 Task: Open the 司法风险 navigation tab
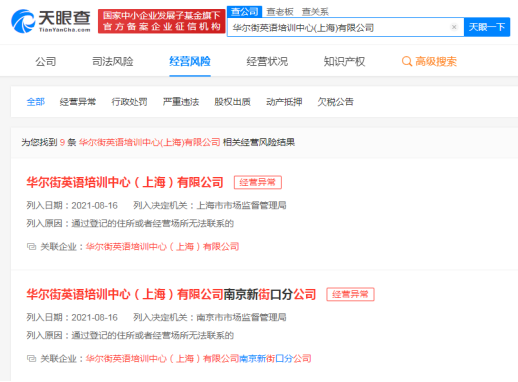point(112,61)
